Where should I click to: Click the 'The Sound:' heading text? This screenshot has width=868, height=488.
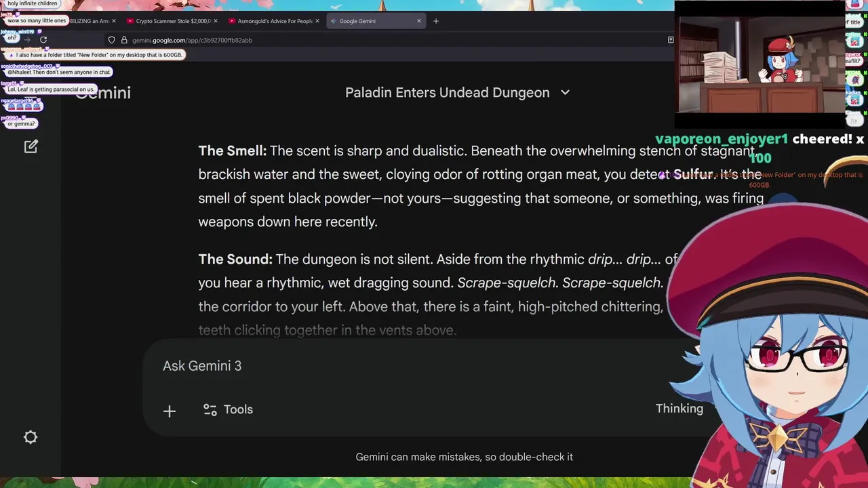[235, 259]
